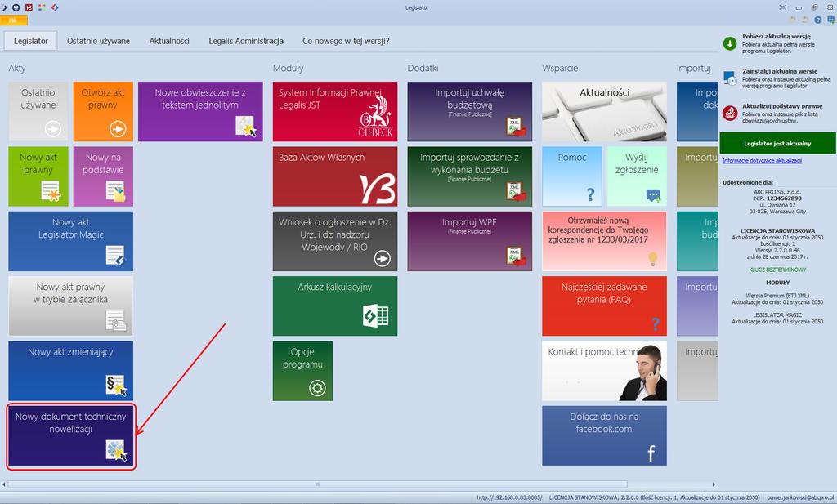Click the Nowy na podstawie tile
837x504 pixels.
pos(103,176)
